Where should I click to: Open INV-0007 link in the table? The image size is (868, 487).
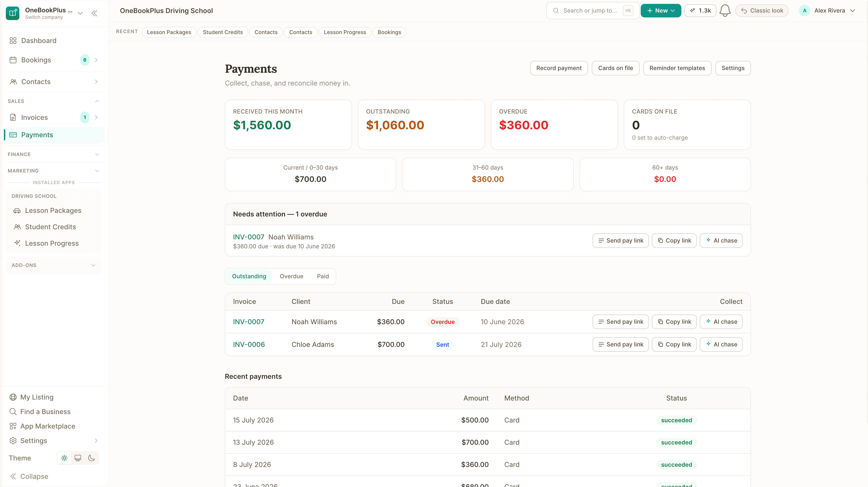click(249, 322)
